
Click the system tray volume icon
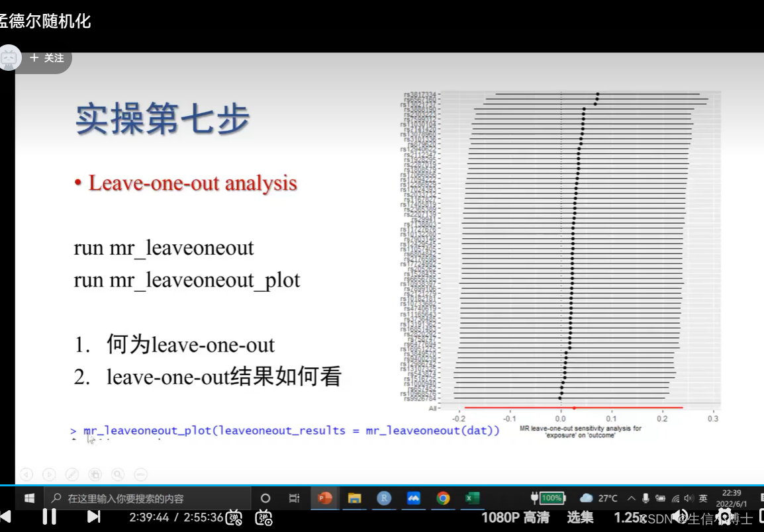point(689,498)
